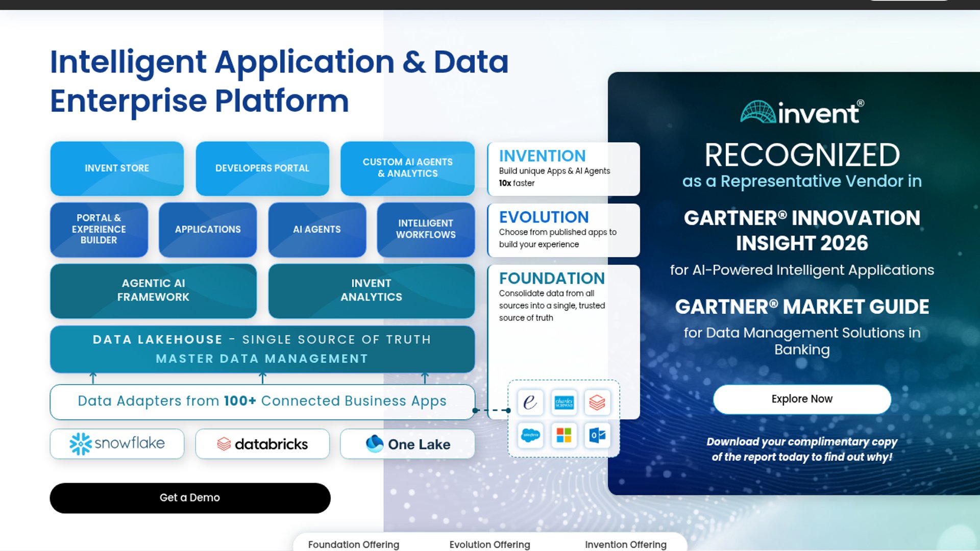Click the databricks logo card
The image size is (980, 551).
(x=262, y=444)
